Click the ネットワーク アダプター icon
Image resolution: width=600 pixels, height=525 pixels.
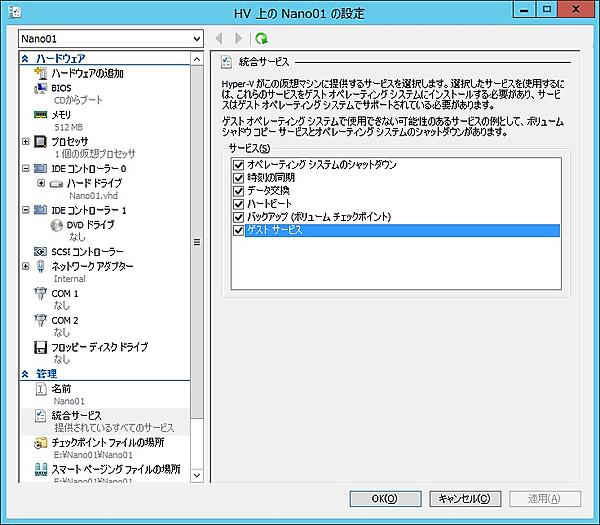point(41,266)
